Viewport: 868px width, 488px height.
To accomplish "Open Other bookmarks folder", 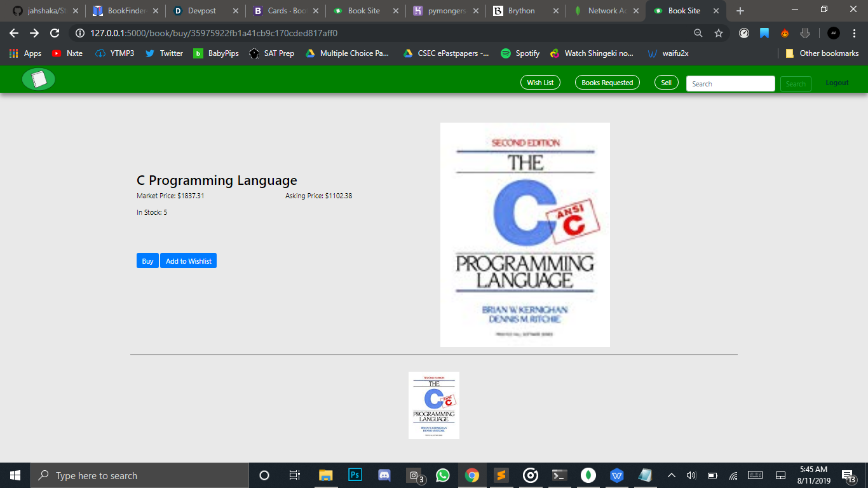I will (x=822, y=53).
